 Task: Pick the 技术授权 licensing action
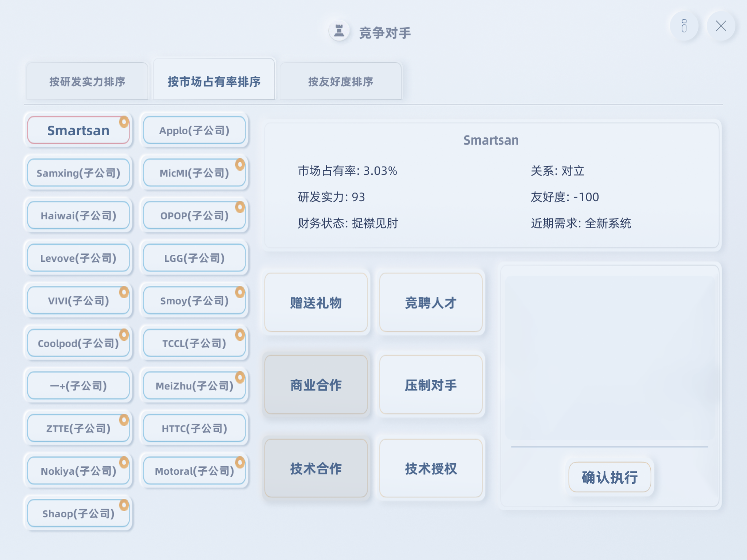pos(431,468)
